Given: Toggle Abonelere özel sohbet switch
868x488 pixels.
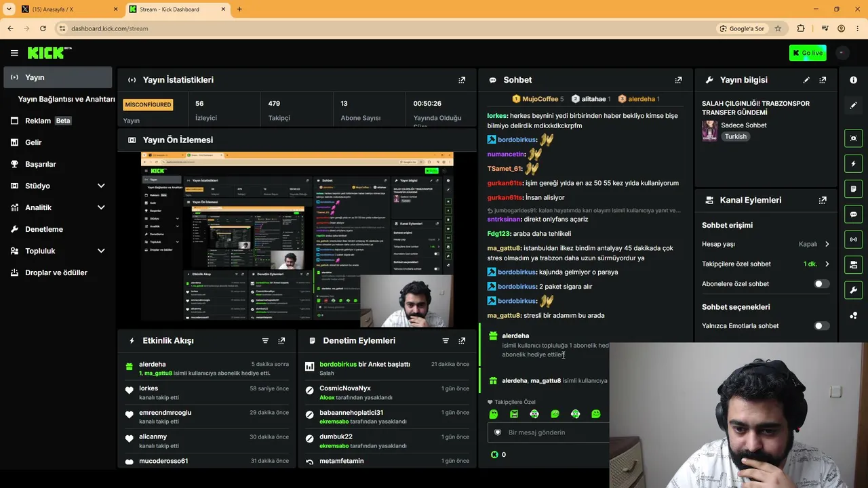Looking at the screenshot, I should [x=821, y=284].
